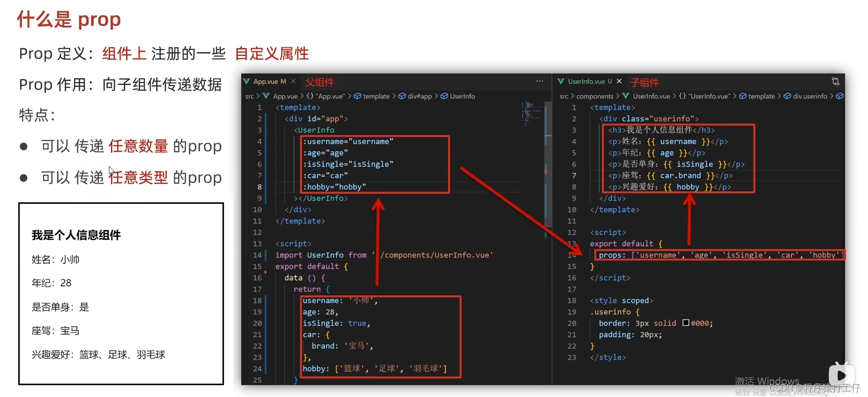
Task: Click the template cube icon in left breadcrumb
Action: click(x=357, y=96)
